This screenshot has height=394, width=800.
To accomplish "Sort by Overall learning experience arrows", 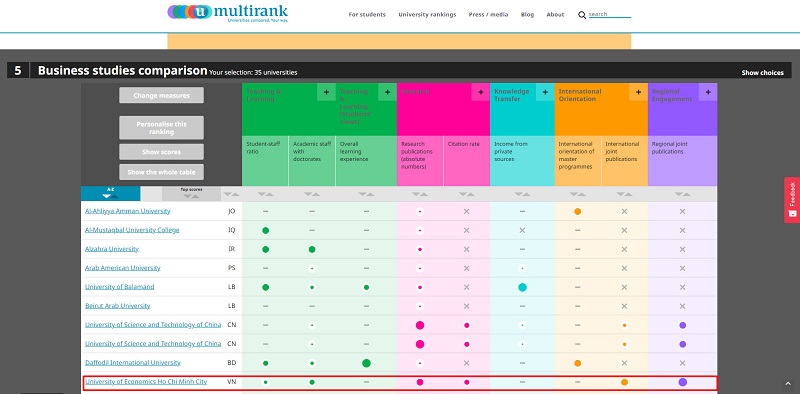I will [366, 194].
